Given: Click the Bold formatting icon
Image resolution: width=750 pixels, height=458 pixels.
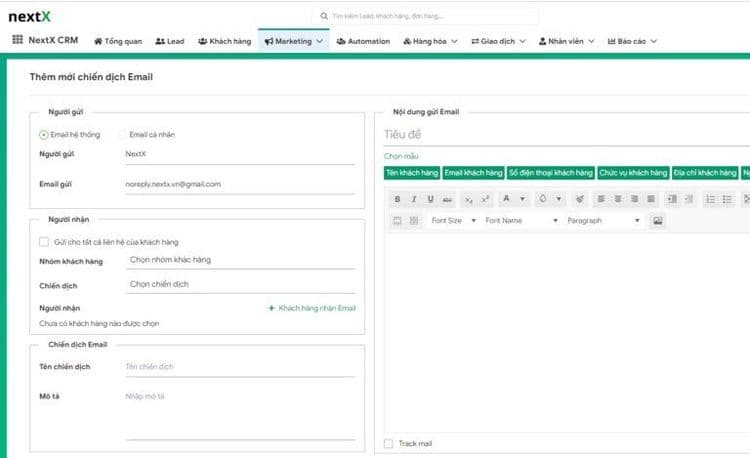Looking at the screenshot, I should 397,199.
